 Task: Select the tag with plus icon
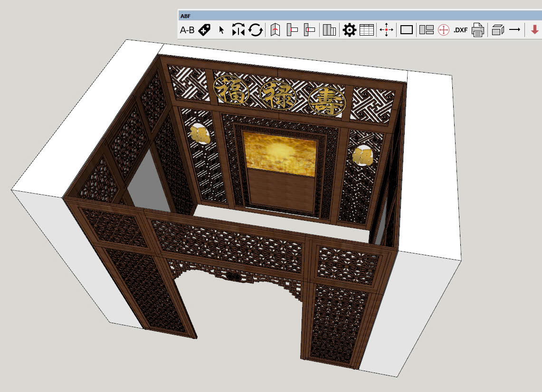tap(204, 30)
